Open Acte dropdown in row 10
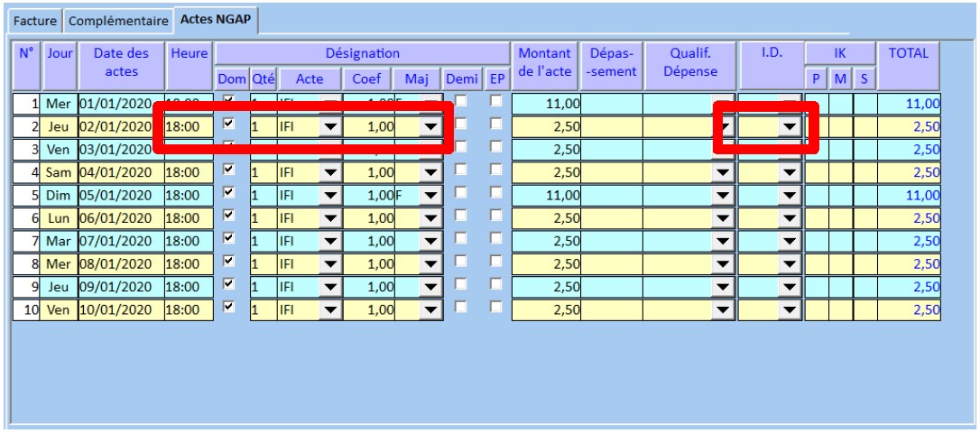980x433 pixels. (330, 310)
